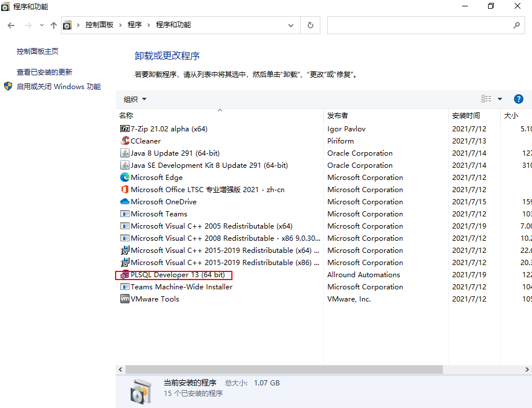
Task: Select the VMware Tools entry name
Action: point(155,299)
